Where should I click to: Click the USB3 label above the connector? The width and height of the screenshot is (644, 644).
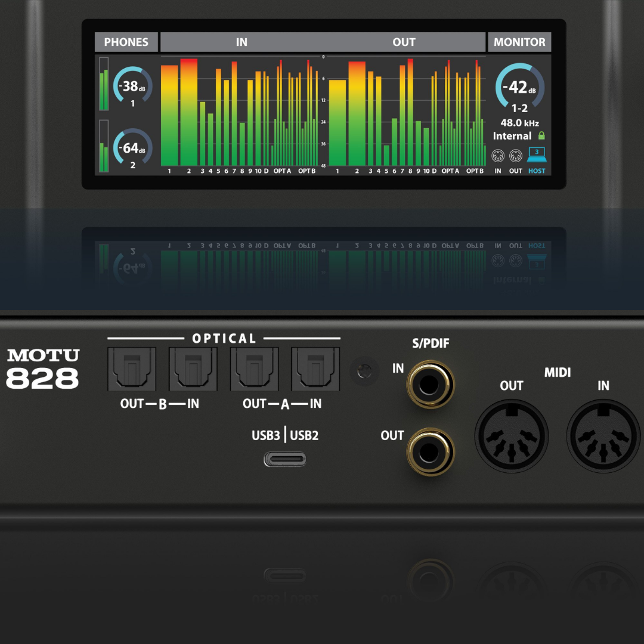pyautogui.click(x=266, y=435)
